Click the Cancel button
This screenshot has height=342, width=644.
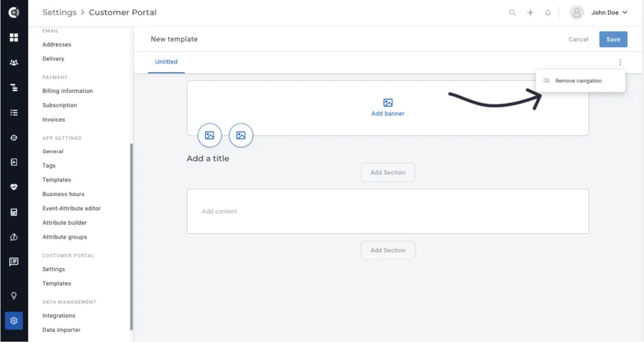point(579,40)
